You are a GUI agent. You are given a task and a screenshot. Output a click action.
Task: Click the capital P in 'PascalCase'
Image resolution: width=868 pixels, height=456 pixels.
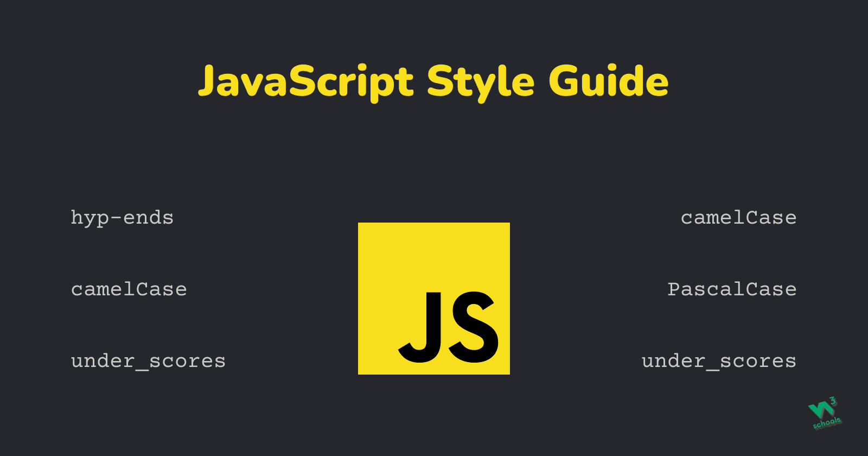pyautogui.click(x=674, y=289)
